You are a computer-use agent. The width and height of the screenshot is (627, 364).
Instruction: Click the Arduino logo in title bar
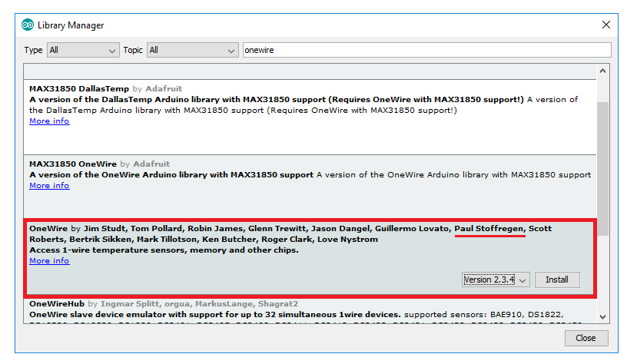click(x=28, y=25)
